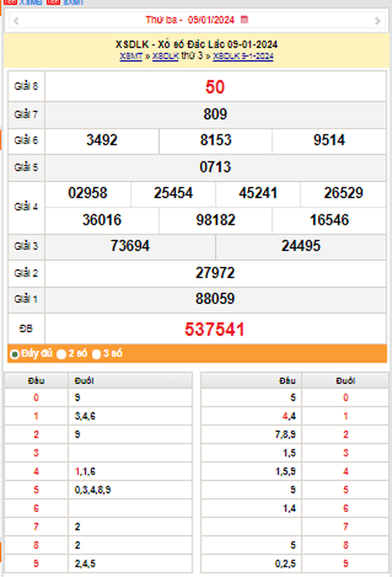Screen dimensions: 392x577
Task: Click head values 4,4 for tail 1
Action: coord(289,416)
